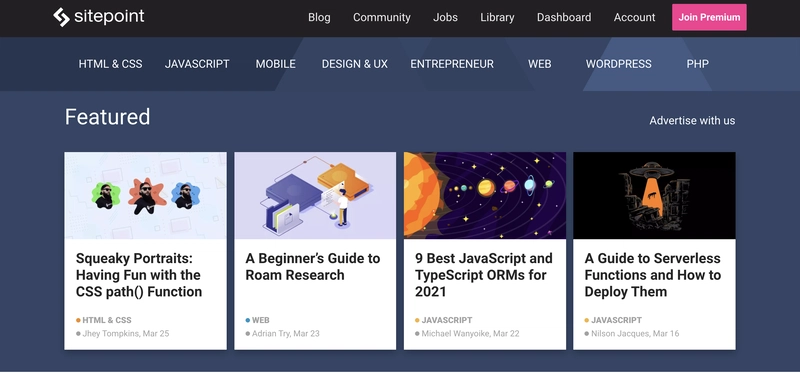The height and width of the screenshot is (373, 800).
Task: Open the UFO Serverless Functions thumbnail
Action: pos(654,195)
